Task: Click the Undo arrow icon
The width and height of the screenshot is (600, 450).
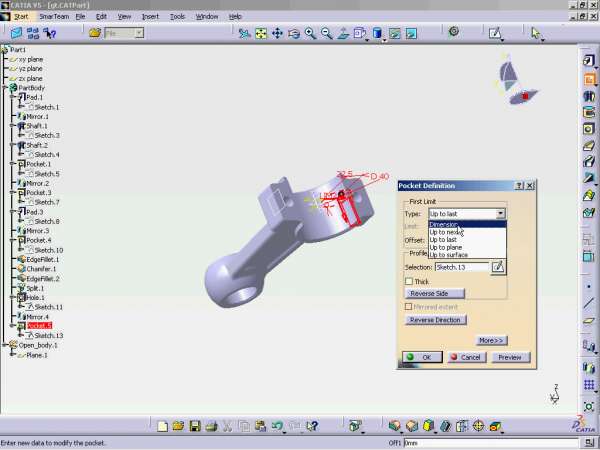Action: [x=277, y=426]
